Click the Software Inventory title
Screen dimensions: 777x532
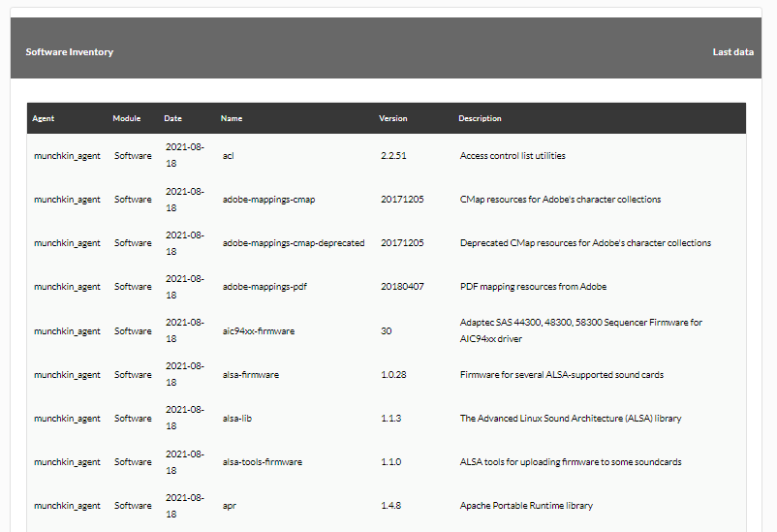coord(70,52)
